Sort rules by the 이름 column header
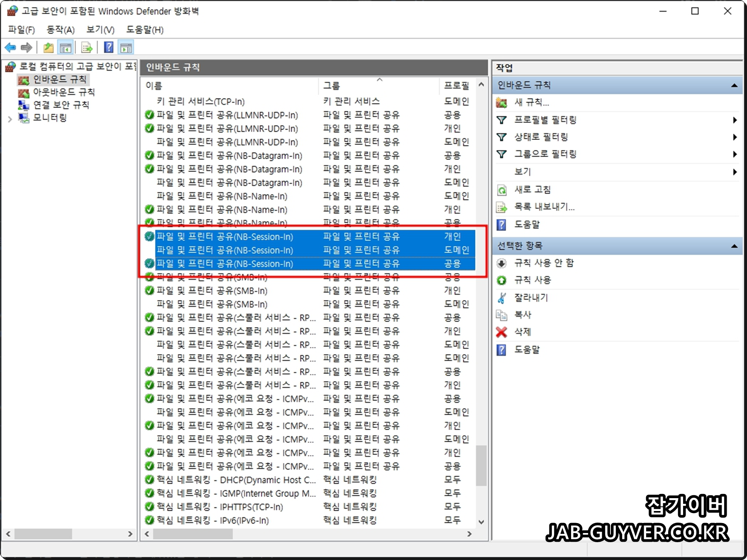 [x=230, y=86]
